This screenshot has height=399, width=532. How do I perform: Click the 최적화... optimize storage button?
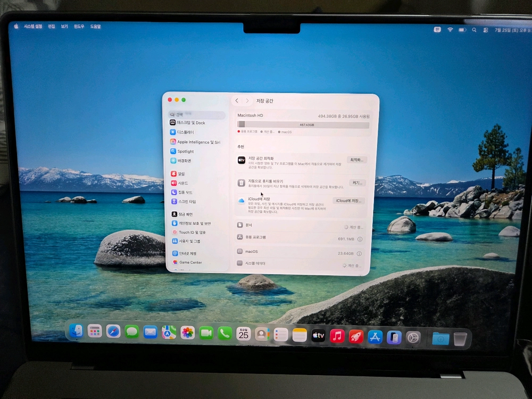(x=356, y=160)
